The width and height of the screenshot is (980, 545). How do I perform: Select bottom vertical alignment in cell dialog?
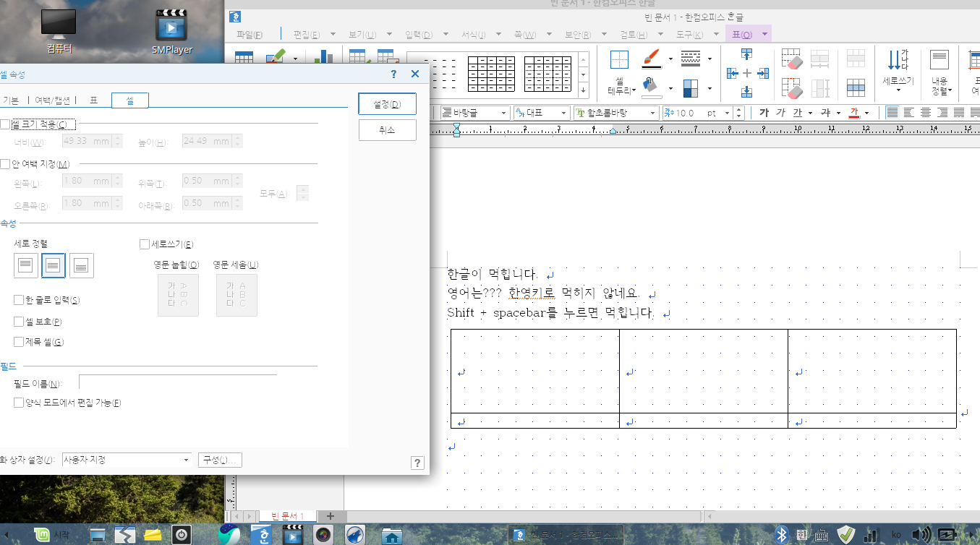coord(81,266)
